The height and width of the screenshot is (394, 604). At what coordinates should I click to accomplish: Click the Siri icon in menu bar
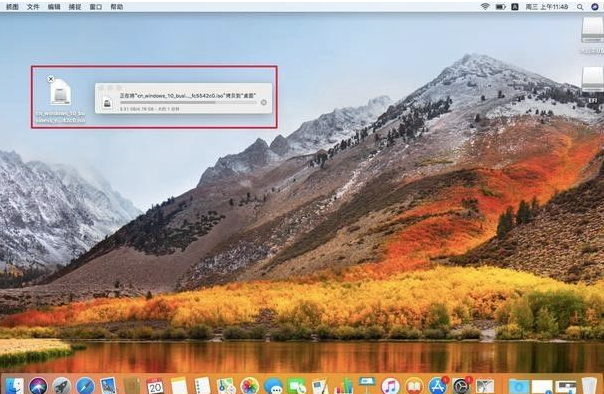point(595,7)
